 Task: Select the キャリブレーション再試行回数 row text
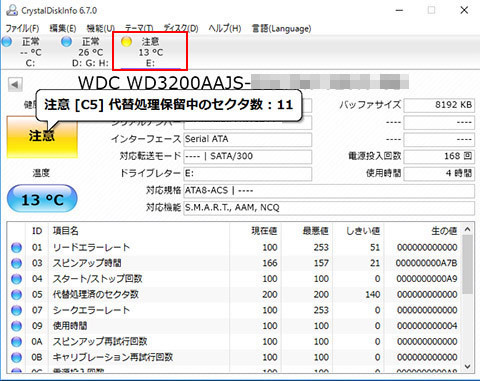coord(113,357)
